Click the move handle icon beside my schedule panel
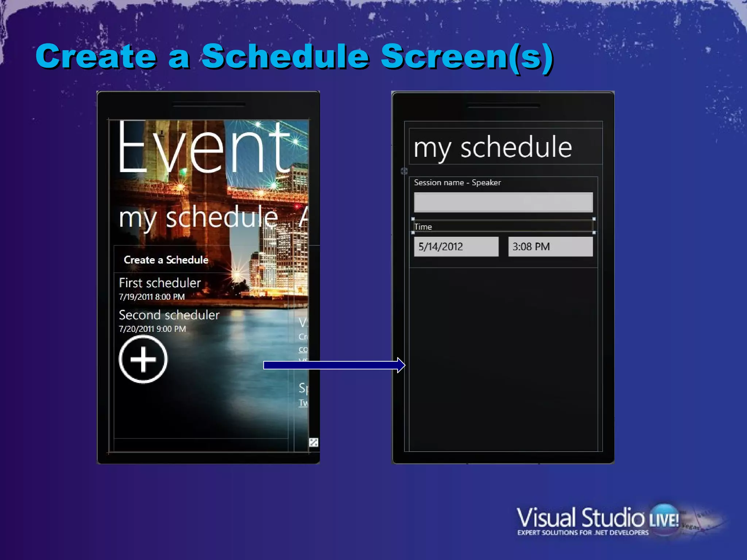This screenshot has height=560, width=747. pyautogui.click(x=404, y=171)
